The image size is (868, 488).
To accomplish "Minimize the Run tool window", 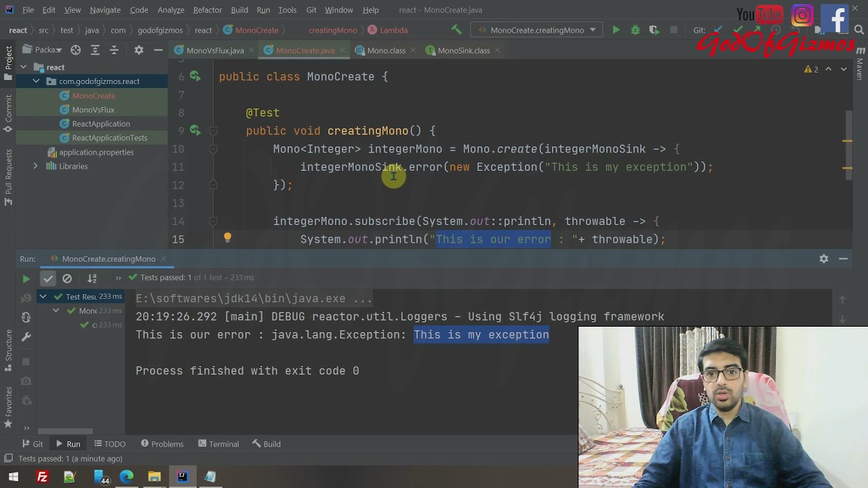I will [x=843, y=259].
